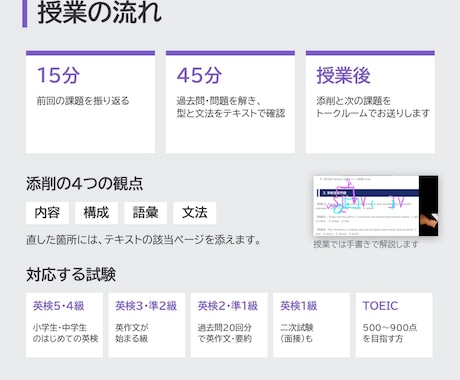Select the 文法 tag

(195, 213)
